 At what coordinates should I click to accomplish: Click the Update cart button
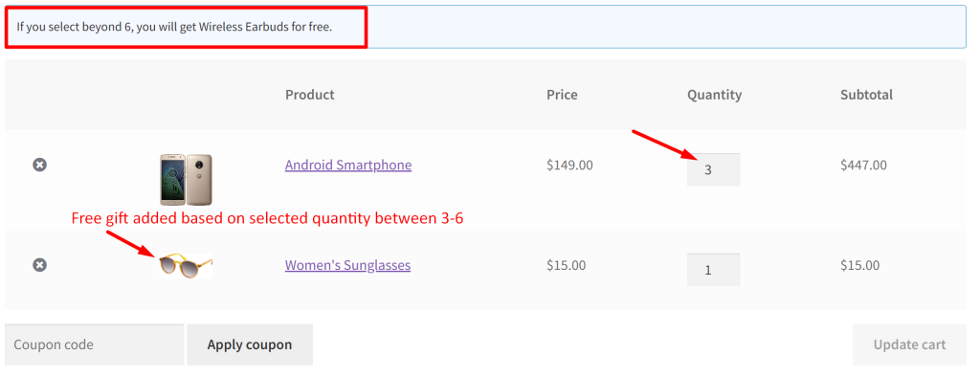(909, 344)
